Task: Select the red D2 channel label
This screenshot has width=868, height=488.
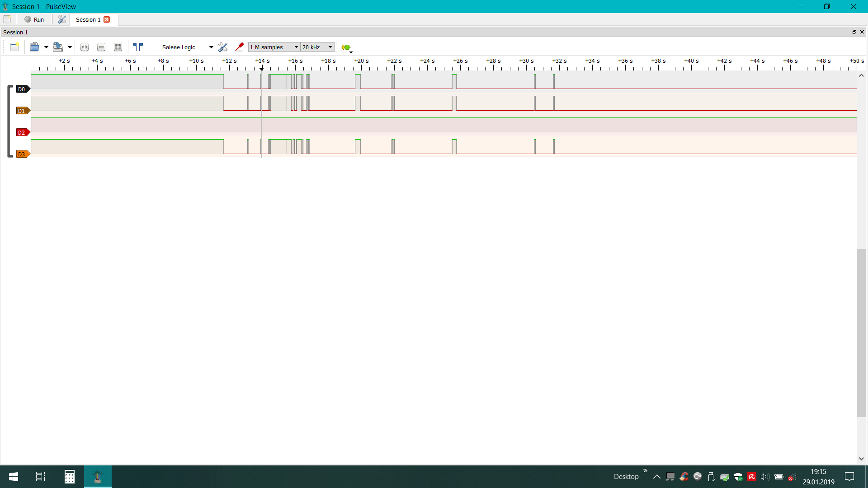Action: [23, 132]
